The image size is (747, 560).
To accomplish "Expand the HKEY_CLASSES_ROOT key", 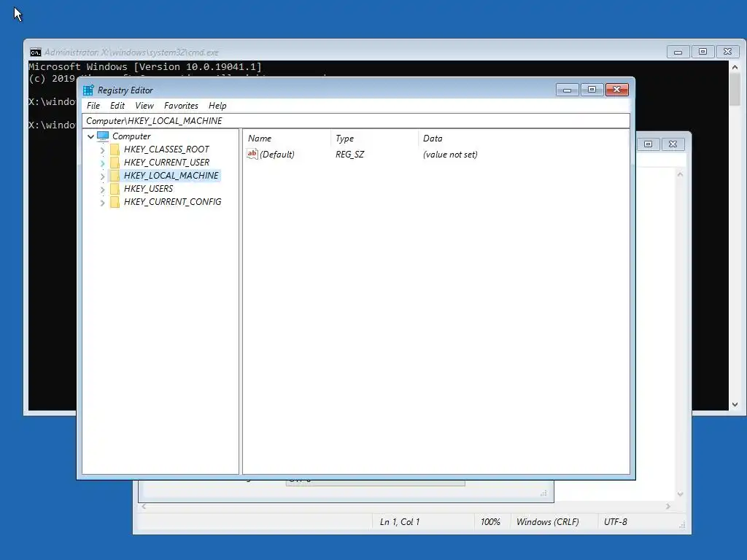I will [102, 150].
